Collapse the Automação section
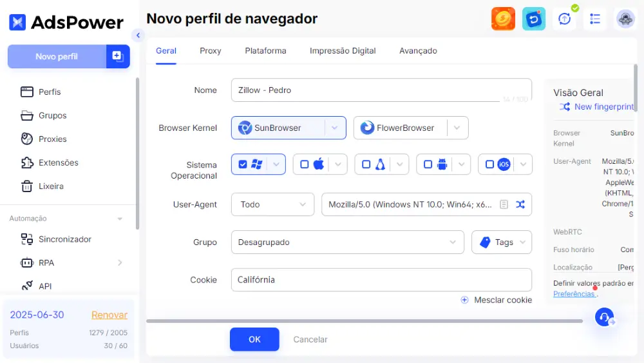 pyautogui.click(x=120, y=219)
